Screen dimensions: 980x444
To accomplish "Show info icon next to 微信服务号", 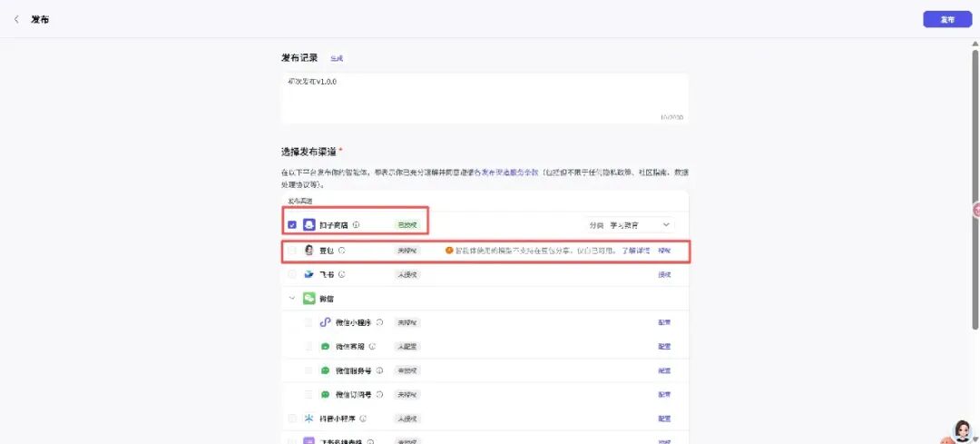I will coord(379,370).
